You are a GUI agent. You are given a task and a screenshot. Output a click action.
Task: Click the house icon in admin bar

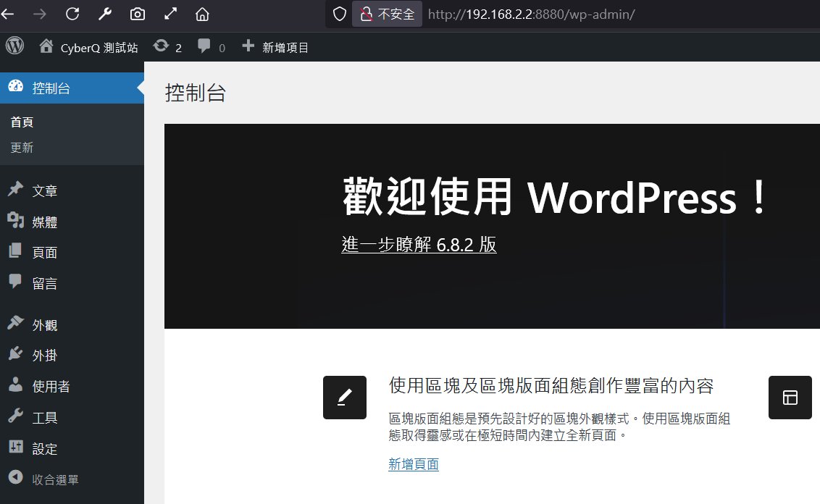[x=46, y=46]
